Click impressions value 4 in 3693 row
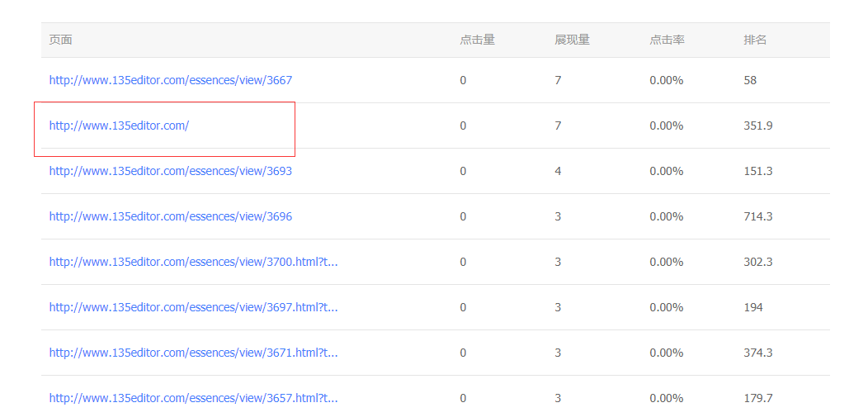Screen dimensions: 868x417 click(x=558, y=171)
